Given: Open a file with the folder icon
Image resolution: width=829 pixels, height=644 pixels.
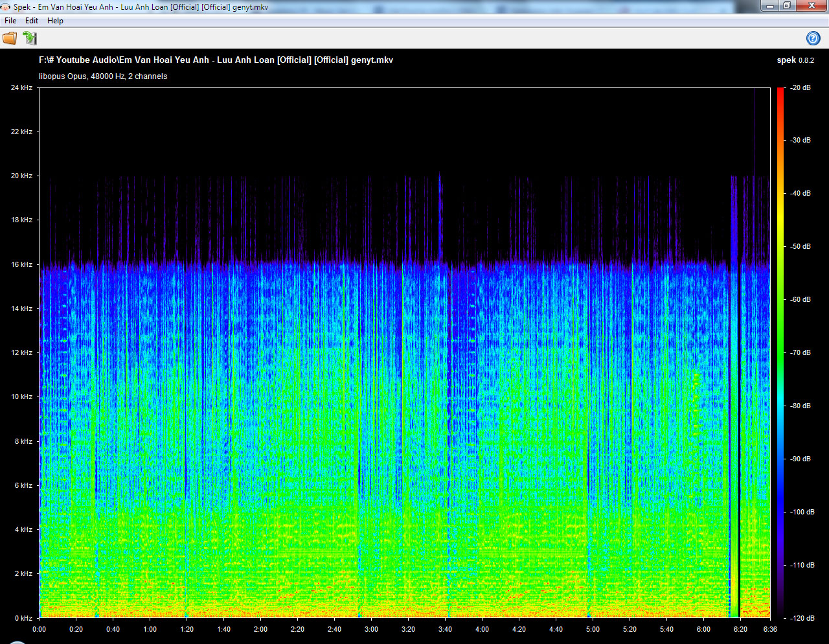Looking at the screenshot, I should pos(10,38).
